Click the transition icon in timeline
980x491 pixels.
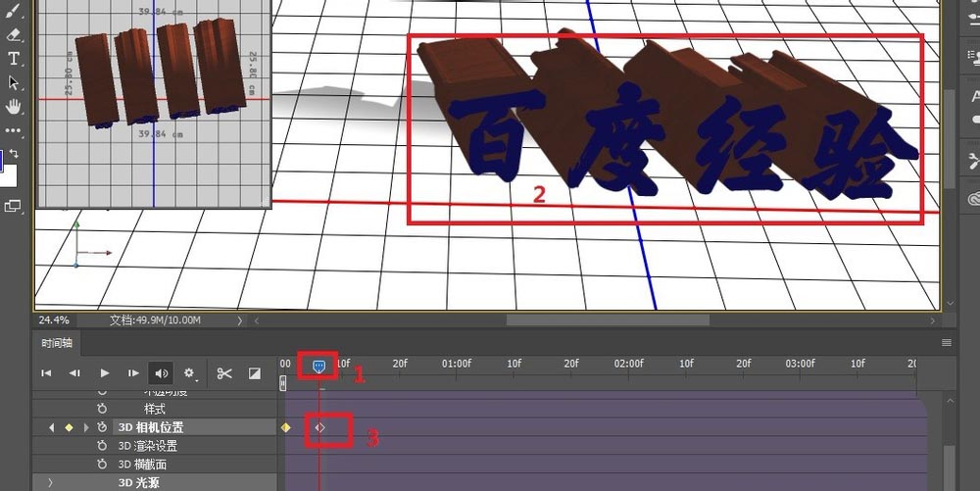[x=255, y=373]
